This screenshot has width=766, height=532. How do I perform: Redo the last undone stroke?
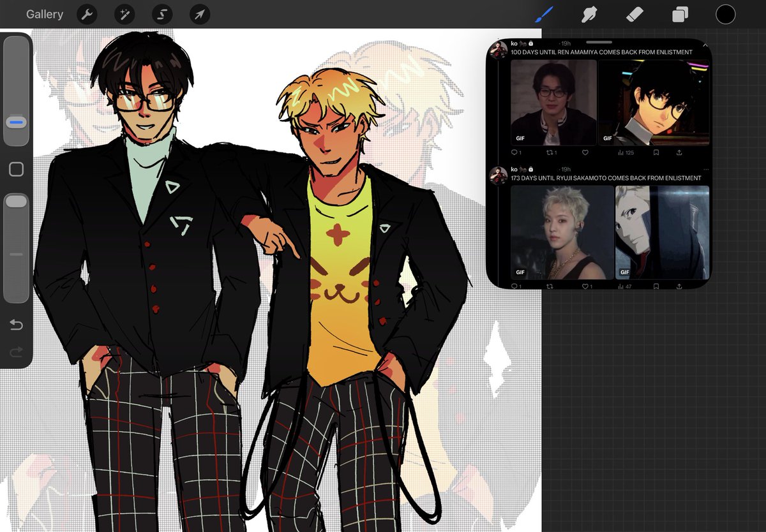click(x=17, y=351)
